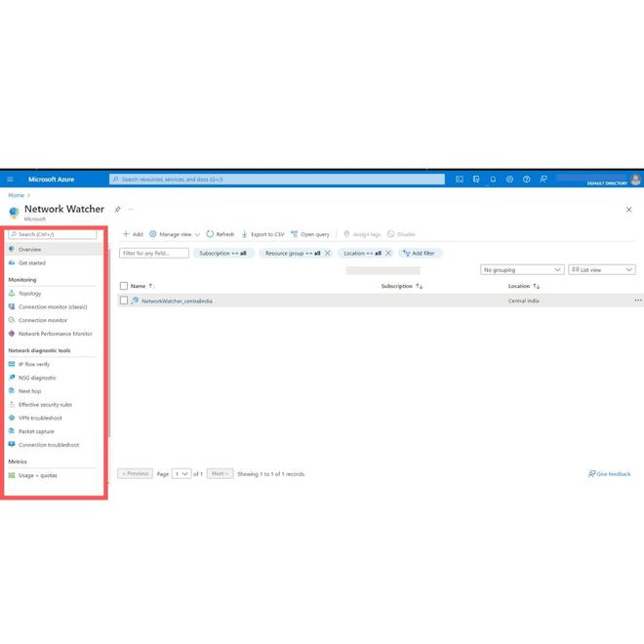Open row ellipsis menu for NetworkWatcher_centralindia
This screenshot has height=644, width=644.
click(x=637, y=301)
